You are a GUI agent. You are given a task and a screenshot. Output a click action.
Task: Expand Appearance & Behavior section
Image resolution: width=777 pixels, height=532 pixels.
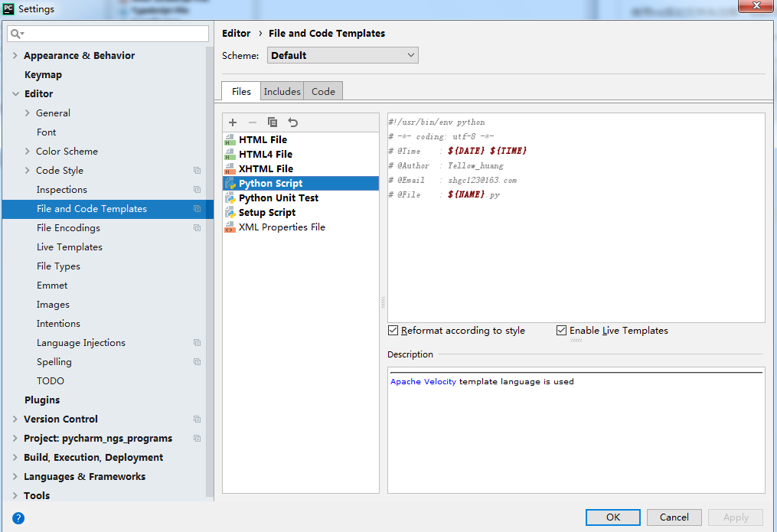click(15, 55)
